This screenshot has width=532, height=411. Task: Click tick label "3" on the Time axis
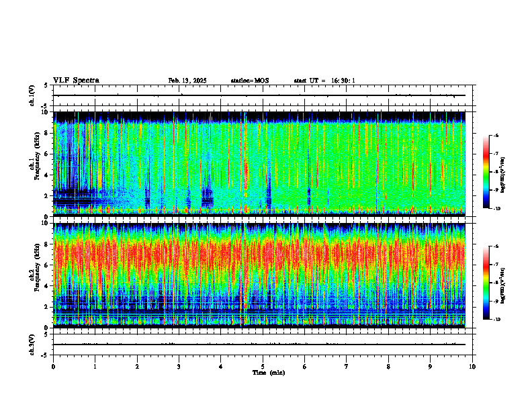click(x=179, y=367)
